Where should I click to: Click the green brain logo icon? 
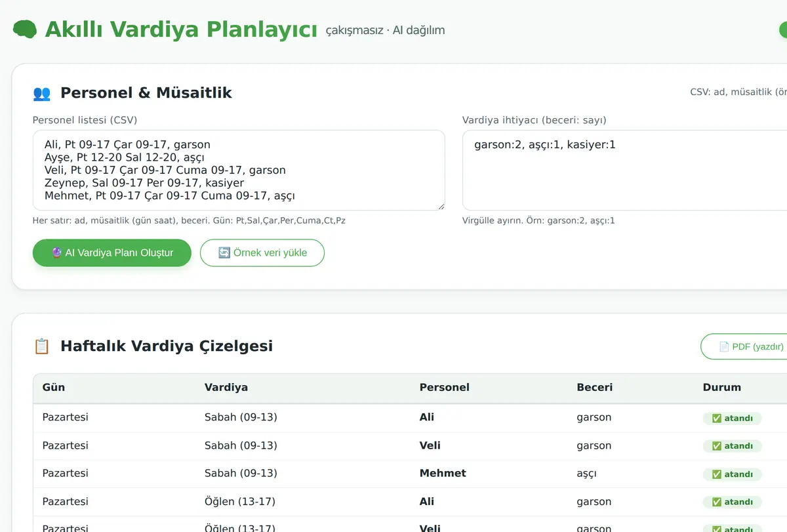click(25, 30)
